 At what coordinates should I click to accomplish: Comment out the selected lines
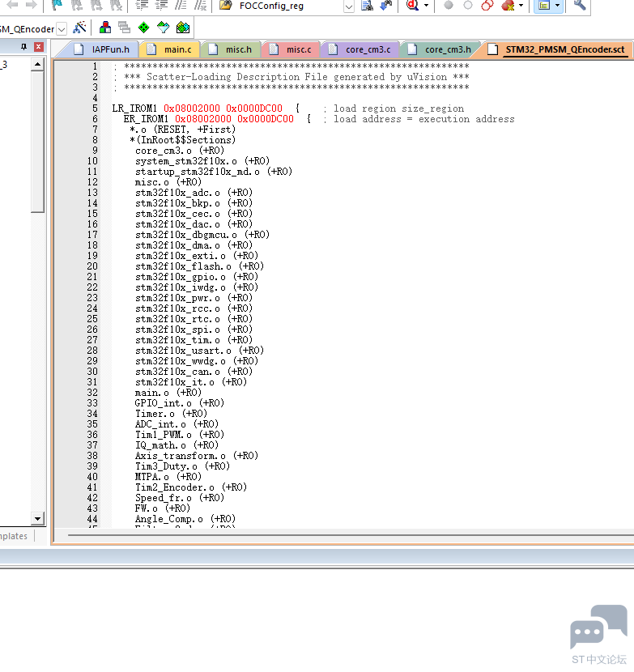pyautogui.click(x=181, y=5)
